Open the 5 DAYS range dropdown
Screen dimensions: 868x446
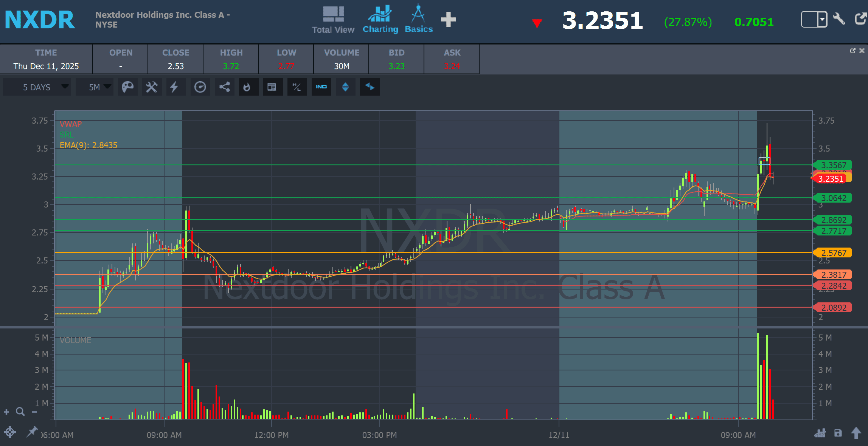(37, 87)
